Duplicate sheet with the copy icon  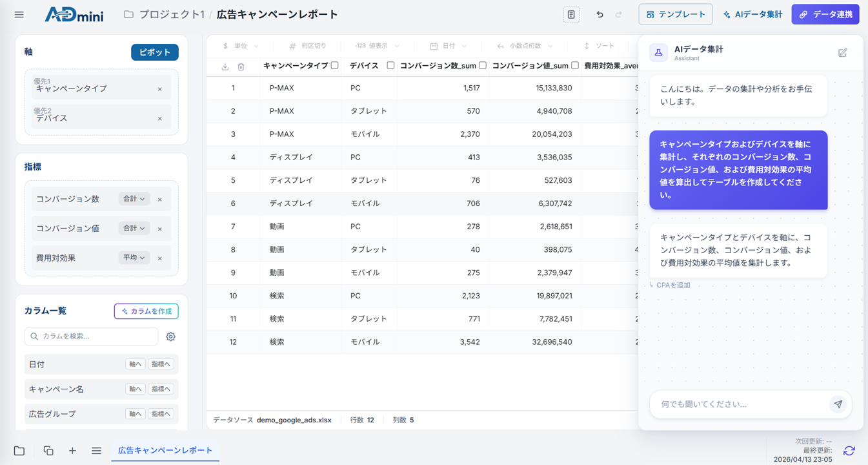click(x=48, y=451)
